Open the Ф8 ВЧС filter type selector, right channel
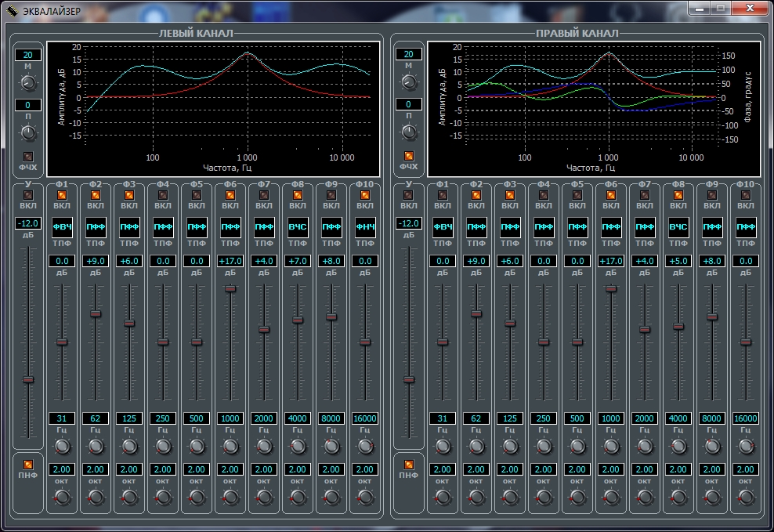 [x=678, y=227]
